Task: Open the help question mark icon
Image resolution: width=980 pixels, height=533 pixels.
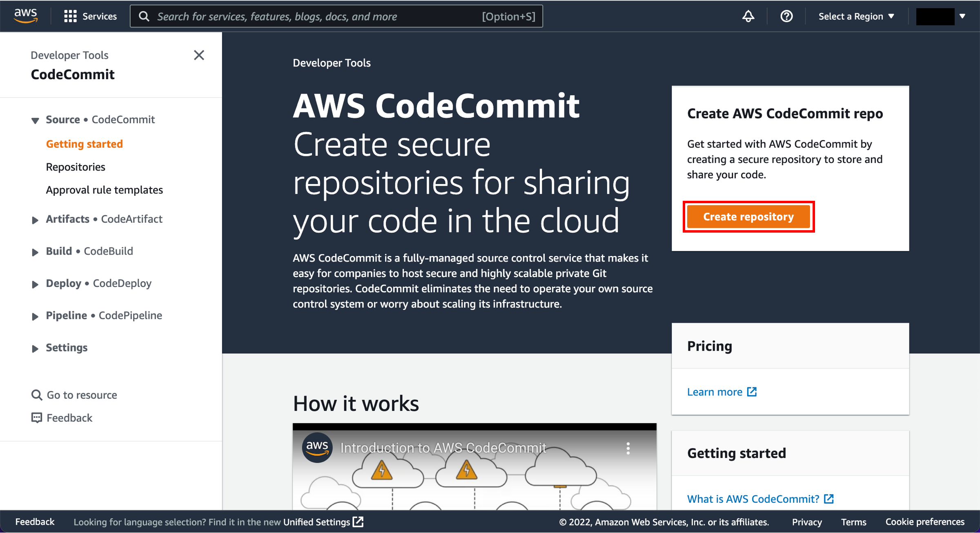Action: [786, 16]
